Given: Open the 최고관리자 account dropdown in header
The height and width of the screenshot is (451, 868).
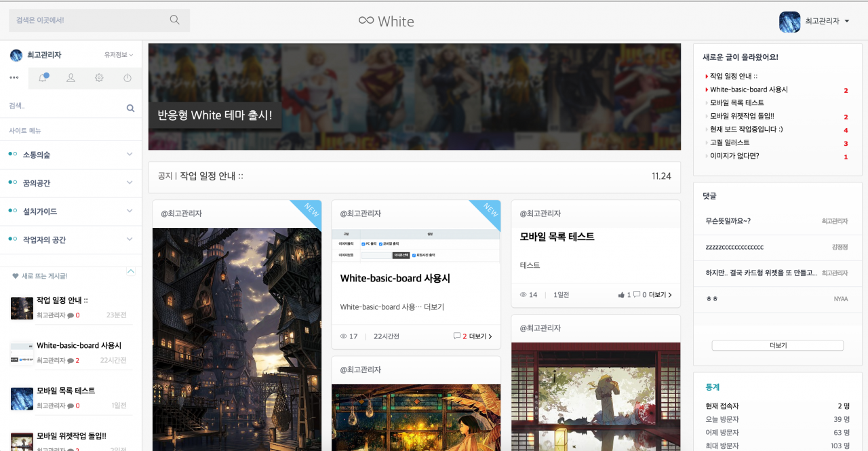Looking at the screenshot, I should [x=814, y=21].
